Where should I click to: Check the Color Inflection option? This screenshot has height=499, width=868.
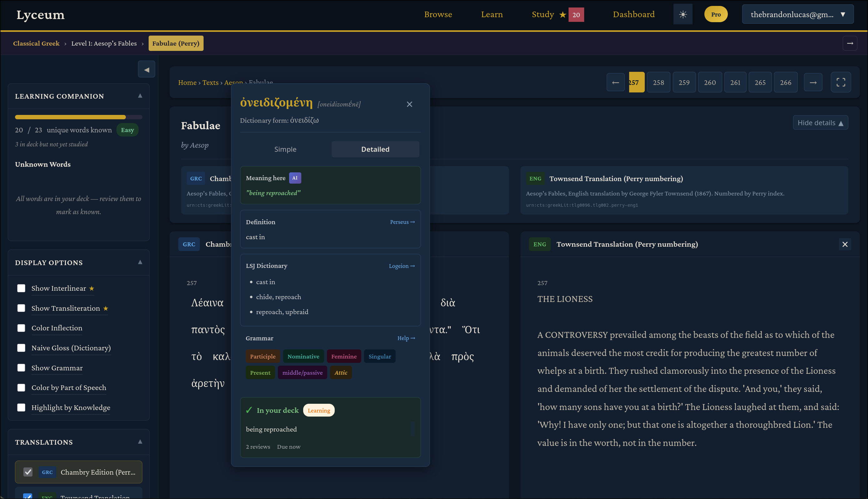coord(21,328)
